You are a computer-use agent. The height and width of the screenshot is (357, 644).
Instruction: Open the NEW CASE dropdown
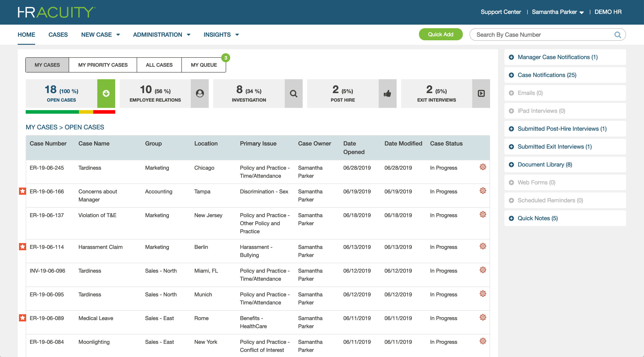[100, 34]
